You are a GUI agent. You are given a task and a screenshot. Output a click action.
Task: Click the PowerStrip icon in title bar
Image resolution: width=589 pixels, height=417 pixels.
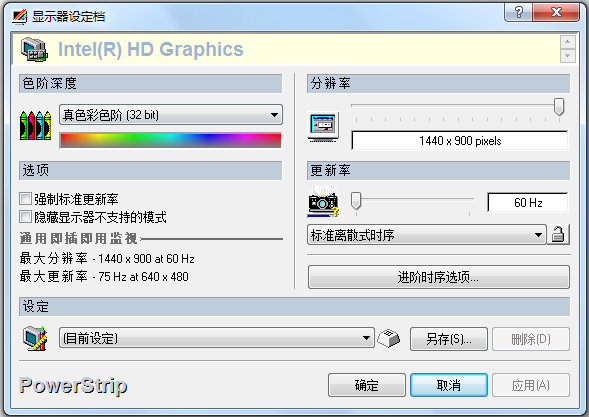coord(19,17)
